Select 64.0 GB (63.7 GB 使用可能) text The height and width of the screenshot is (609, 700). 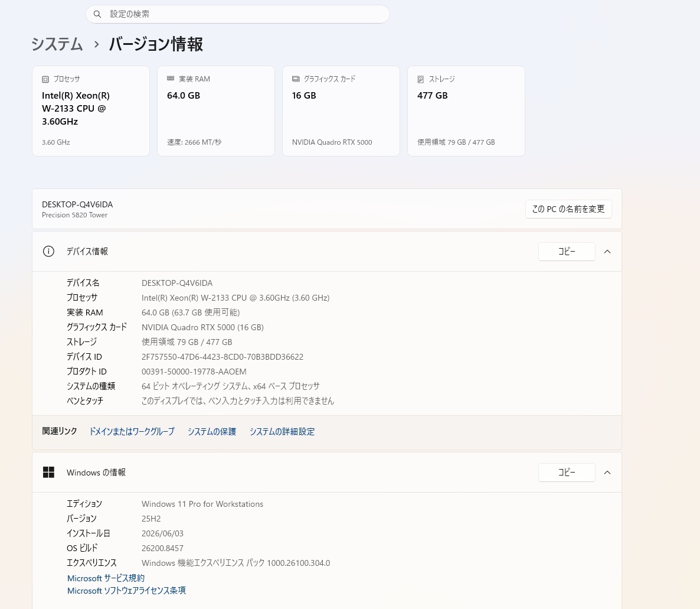(x=191, y=312)
